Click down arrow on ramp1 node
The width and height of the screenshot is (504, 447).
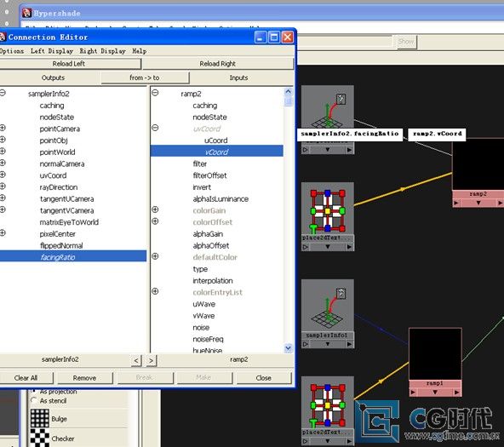click(435, 392)
